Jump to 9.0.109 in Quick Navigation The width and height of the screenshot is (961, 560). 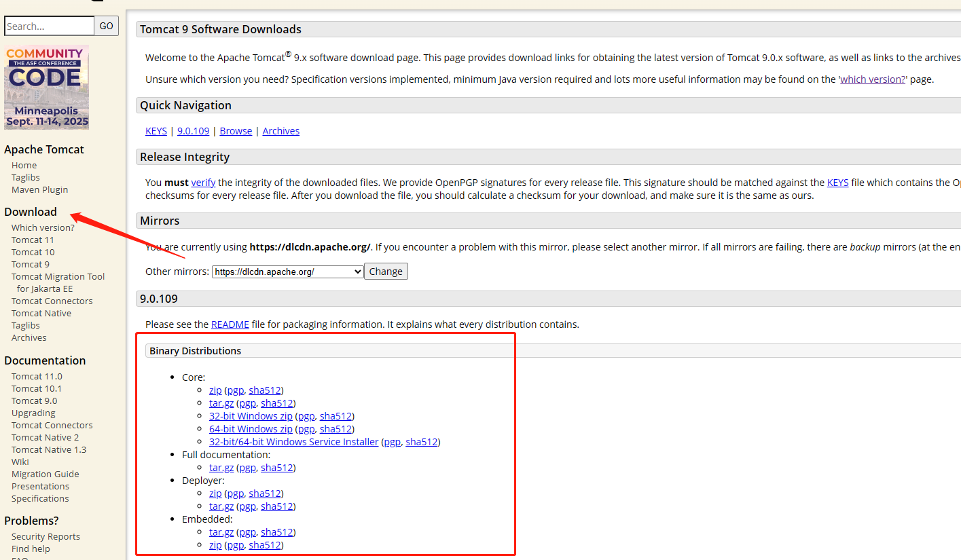[x=194, y=131]
